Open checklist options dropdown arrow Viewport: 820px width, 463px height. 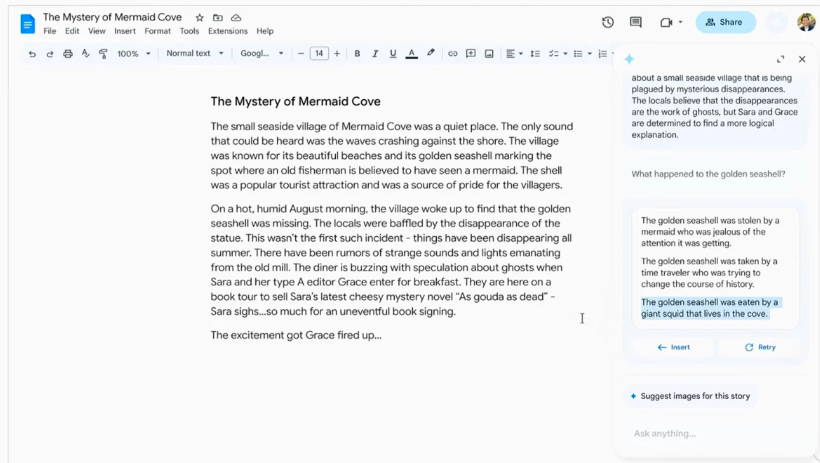(565, 54)
